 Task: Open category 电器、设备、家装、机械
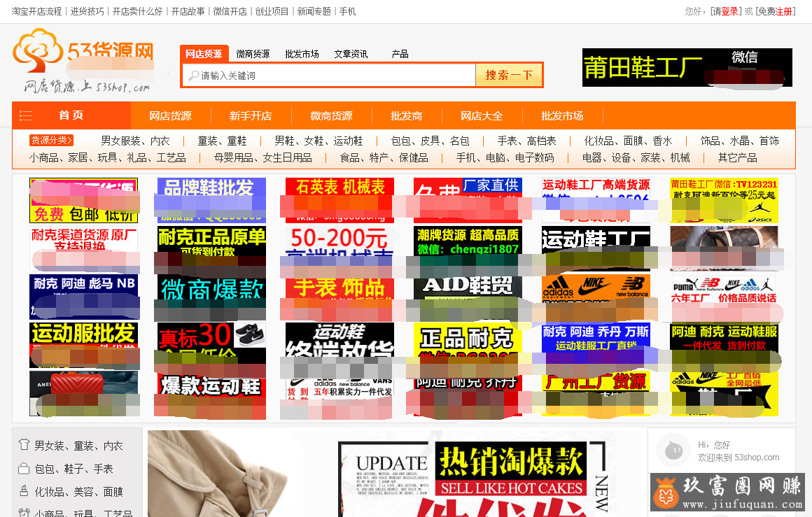[x=636, y=157]
